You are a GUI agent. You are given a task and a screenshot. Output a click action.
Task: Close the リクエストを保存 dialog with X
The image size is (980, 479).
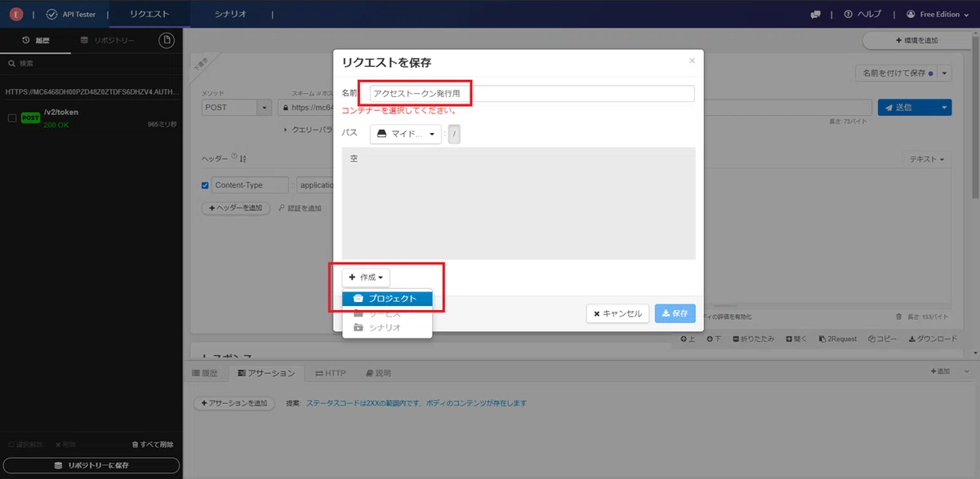[x=692, y=60]
